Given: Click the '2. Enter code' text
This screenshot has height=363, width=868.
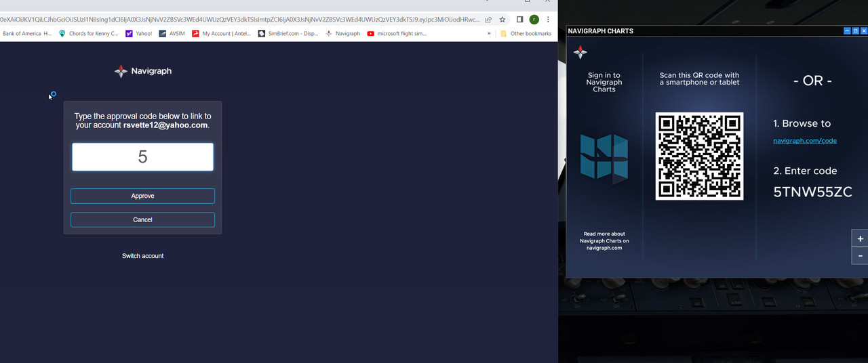Looking at the screenshot, I should [x=805, y=171].
